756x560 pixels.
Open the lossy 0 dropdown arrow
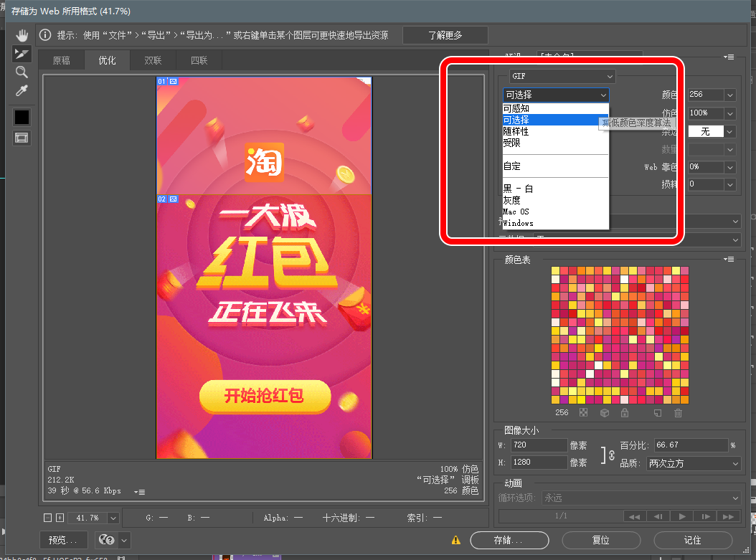pos(730,184)
